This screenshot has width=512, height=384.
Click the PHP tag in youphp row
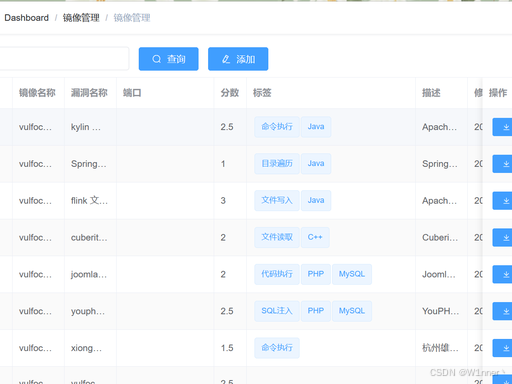316,311
